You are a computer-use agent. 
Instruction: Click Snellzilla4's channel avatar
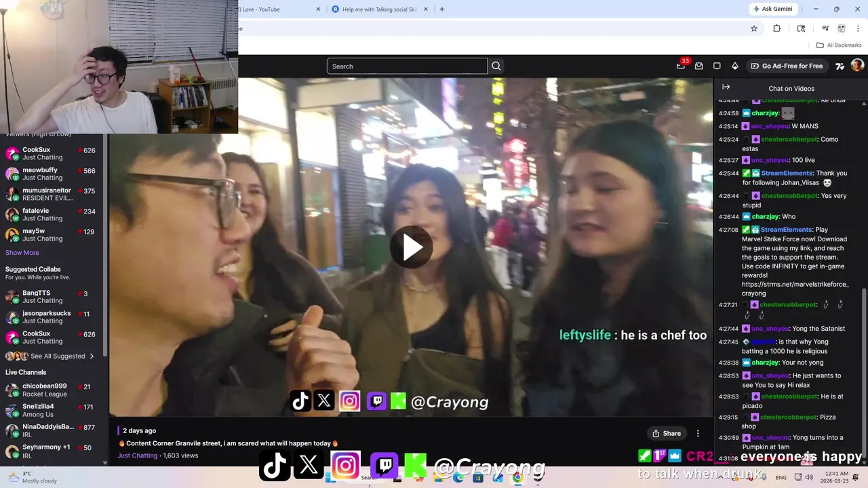click(x=12, y=410)
